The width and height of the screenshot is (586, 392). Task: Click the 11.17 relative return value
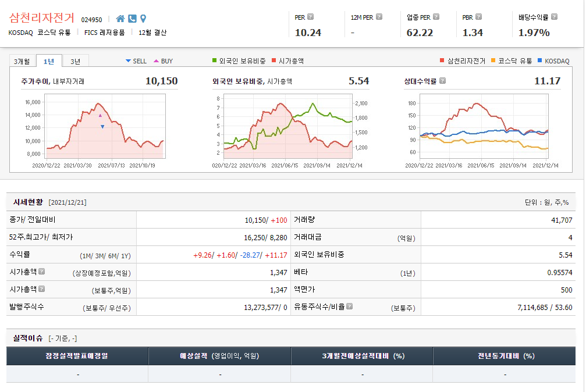(547, 81)
